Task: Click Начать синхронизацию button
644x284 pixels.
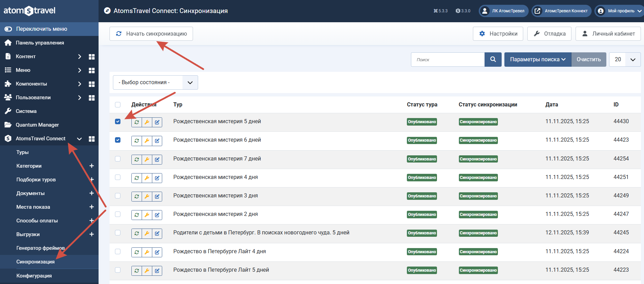Action: point(151,34)
